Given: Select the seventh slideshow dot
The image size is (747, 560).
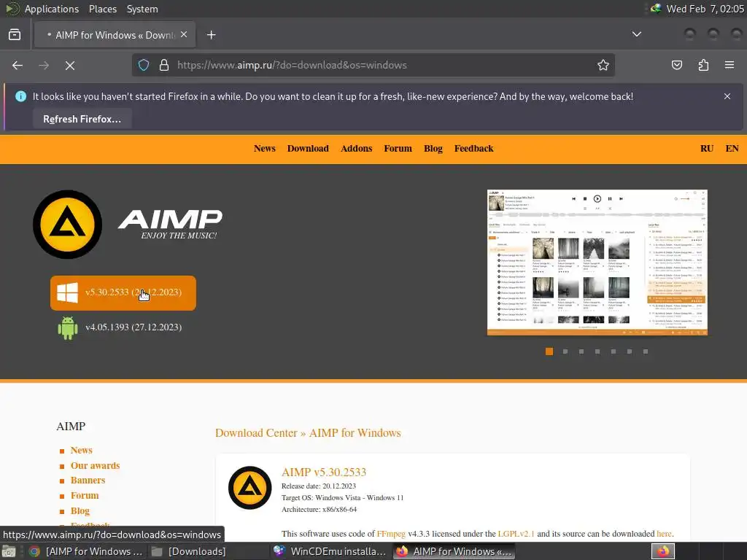Looking at the screenshot, I should tap(646, 351).
